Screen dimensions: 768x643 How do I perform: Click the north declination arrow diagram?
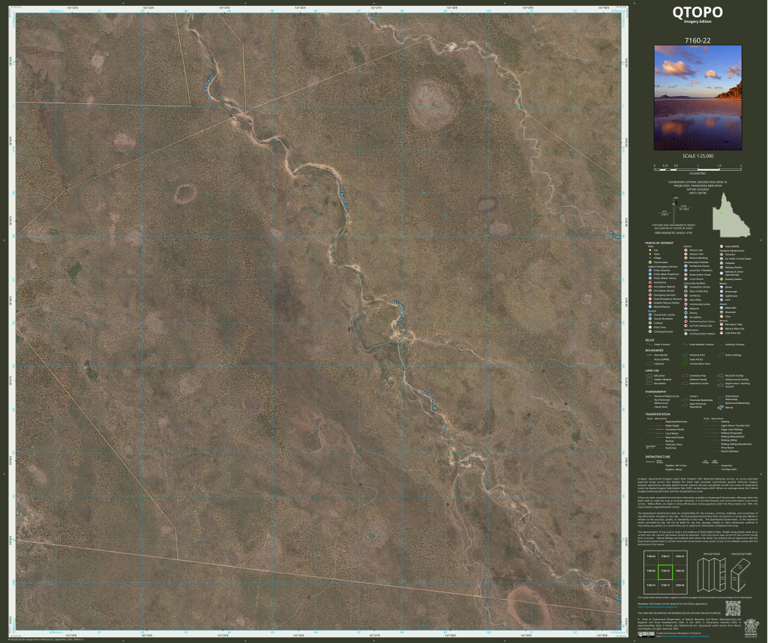(x=676, y=210)
